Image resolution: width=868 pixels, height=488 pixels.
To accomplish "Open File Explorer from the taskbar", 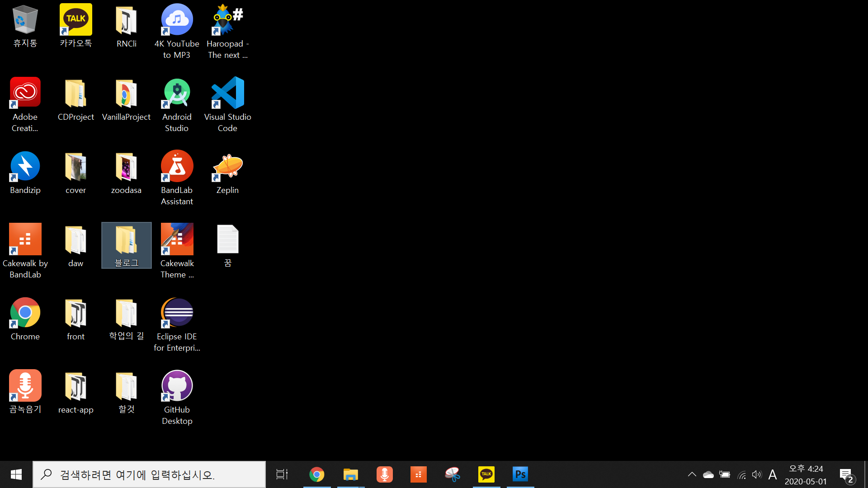I will click(x=350, y=474).
